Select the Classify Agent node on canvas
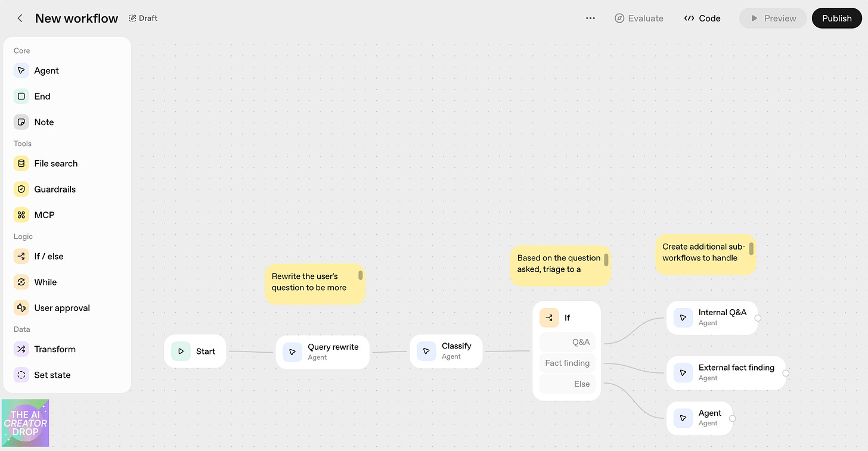868x451 pixels. coord(446,352)
